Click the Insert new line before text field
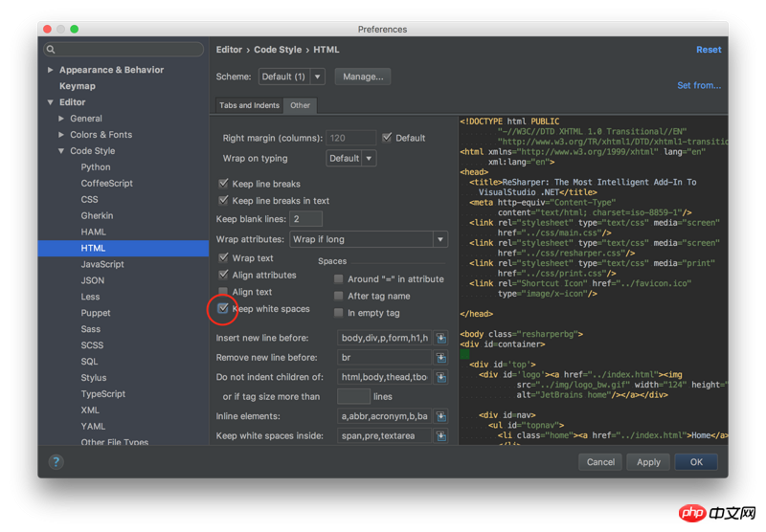The height and width of the screenshot is (532, 766). click(385, 338)
